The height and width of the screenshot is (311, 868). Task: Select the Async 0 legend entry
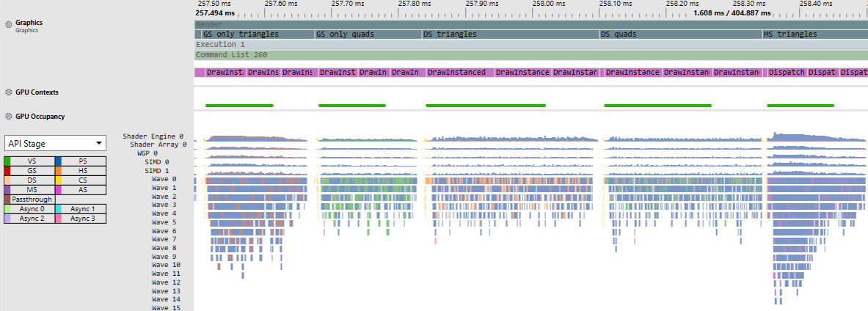click(30, 208)
